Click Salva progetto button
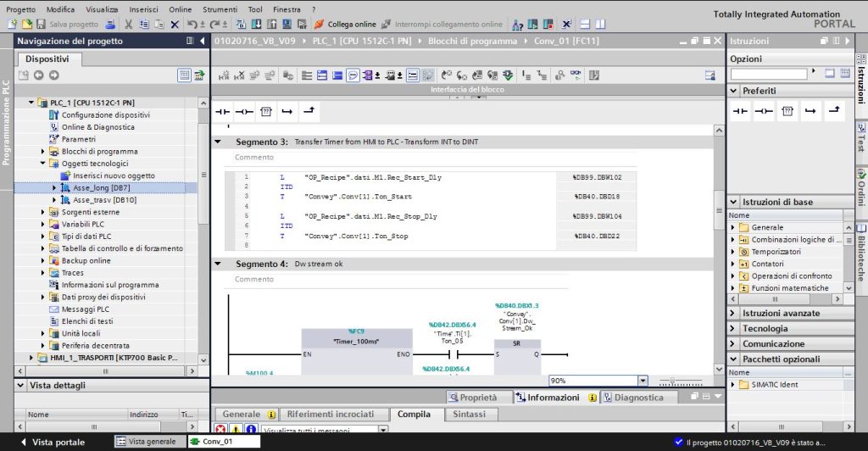 (68, 25)
